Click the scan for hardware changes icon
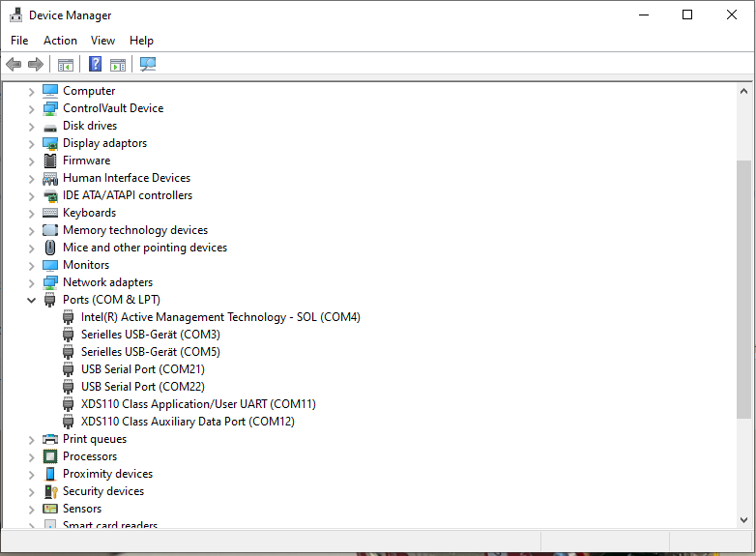Image resolution: width=756 pixels, height=556 pixels. pos(148,64)
